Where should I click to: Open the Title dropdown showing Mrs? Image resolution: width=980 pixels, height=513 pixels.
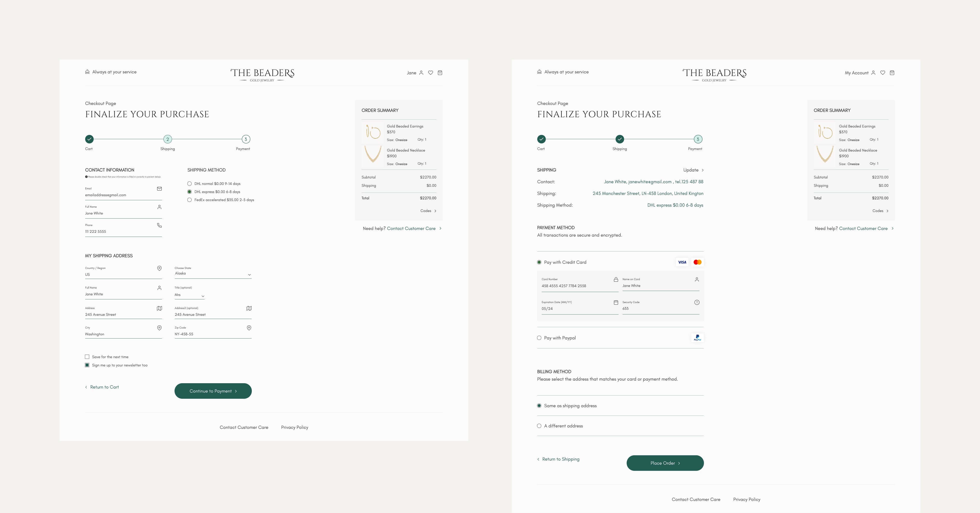189,293
